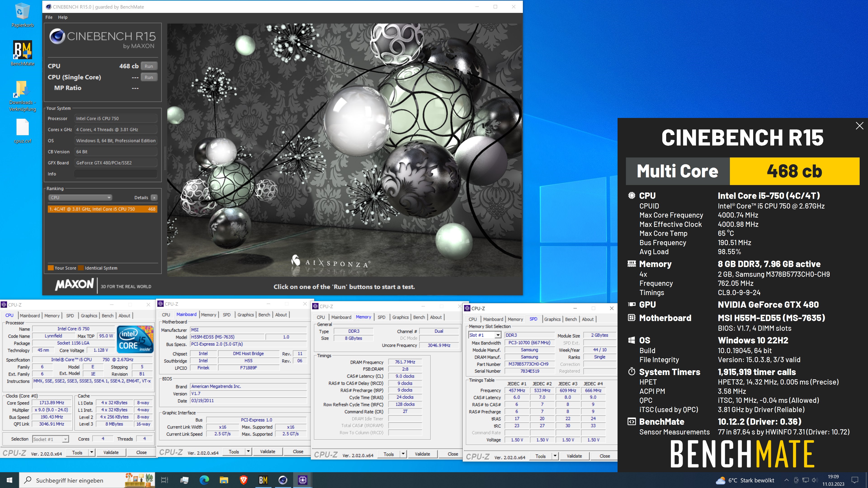This screenshot has width=868, height=488.
Task: Expand Tools dropdown arrow in SPD CPU-Z
Action: (555, 456)
